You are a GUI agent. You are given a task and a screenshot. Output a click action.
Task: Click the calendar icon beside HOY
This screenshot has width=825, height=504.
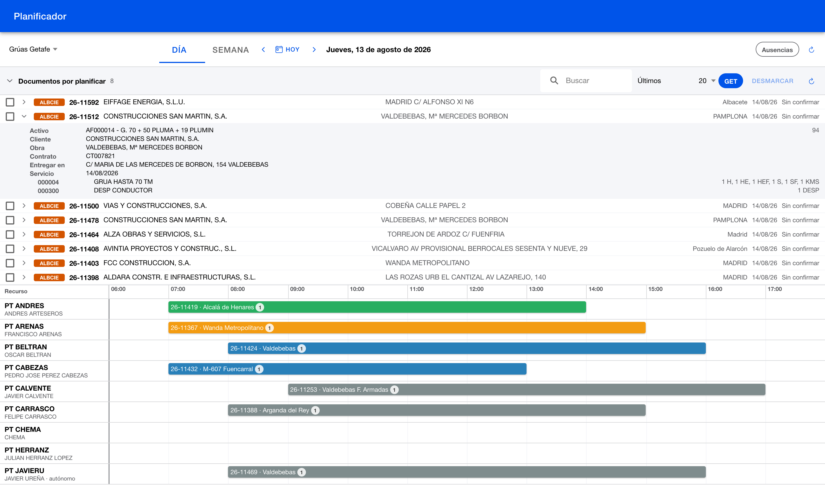click(x=279, y=50)
